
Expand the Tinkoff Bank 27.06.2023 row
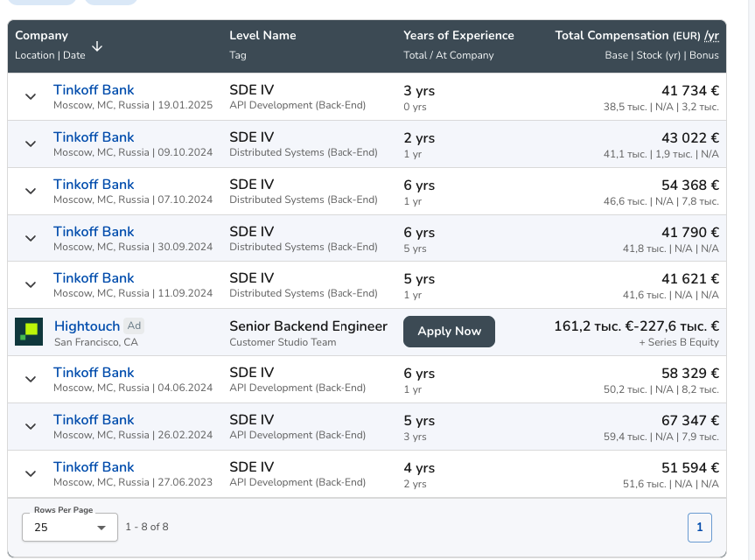[31, 473]
